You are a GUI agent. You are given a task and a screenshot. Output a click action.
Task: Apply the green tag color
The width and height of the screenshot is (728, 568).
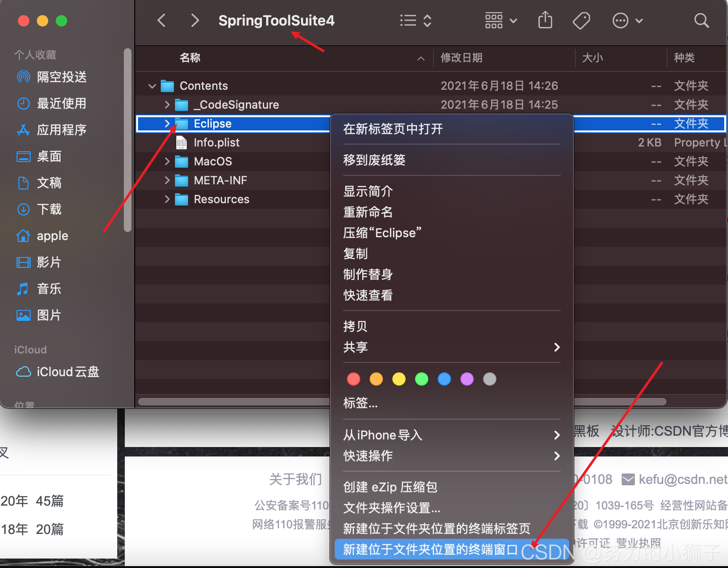click(x=422, y=379)
